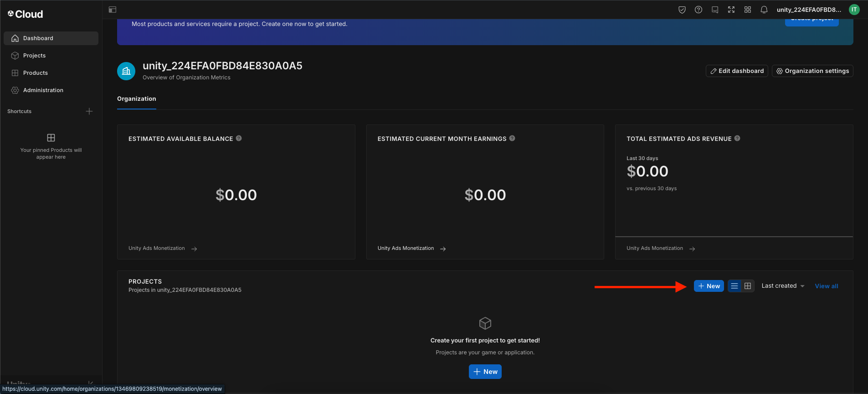Image resolution: width=868 pixels, height=394 pixels.
Task: Open the feedback chat icon in top bar
Action: [x=715, y=10]
